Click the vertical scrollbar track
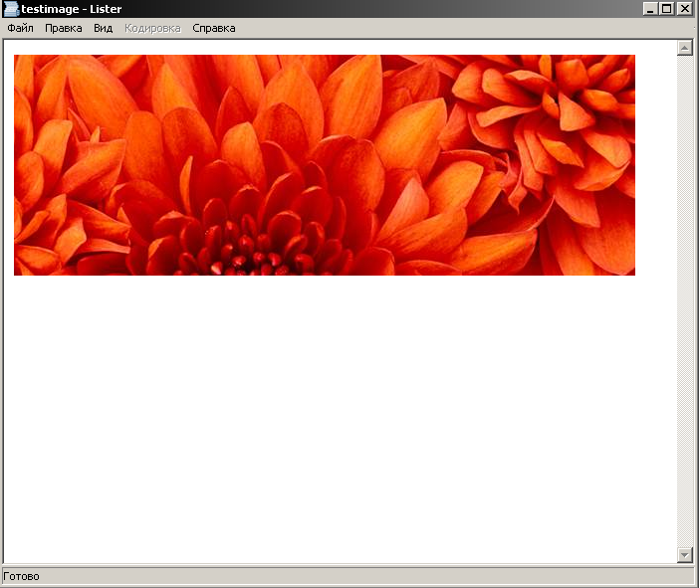Screen dimensions: 700x588 [x=684, y=298]
